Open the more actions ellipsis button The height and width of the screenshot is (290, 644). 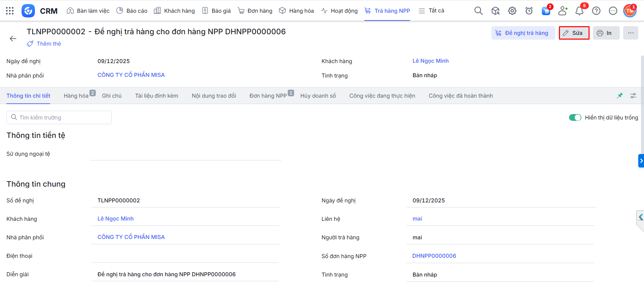point(630,33)
